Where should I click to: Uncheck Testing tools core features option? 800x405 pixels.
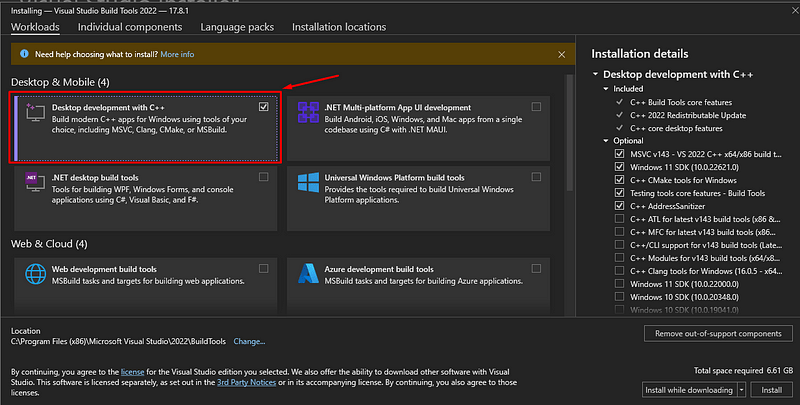619,193
